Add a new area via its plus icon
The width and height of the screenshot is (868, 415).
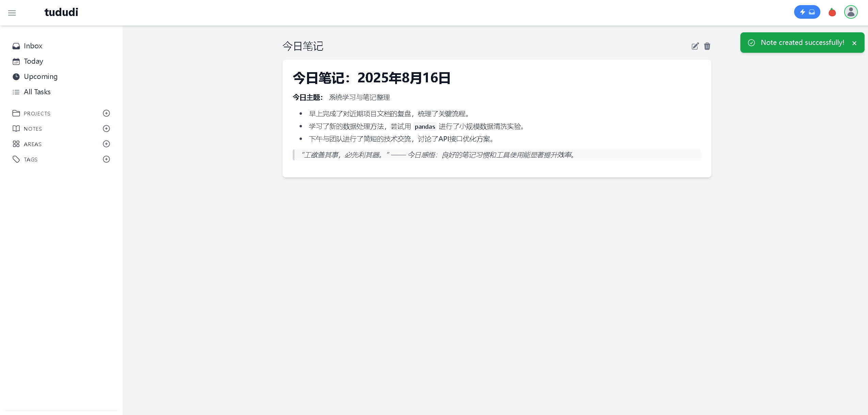click(x=106, y=144)
